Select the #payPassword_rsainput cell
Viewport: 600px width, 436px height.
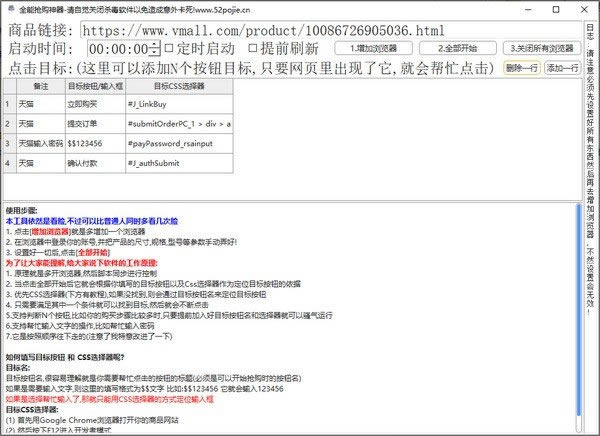point(179,144)
